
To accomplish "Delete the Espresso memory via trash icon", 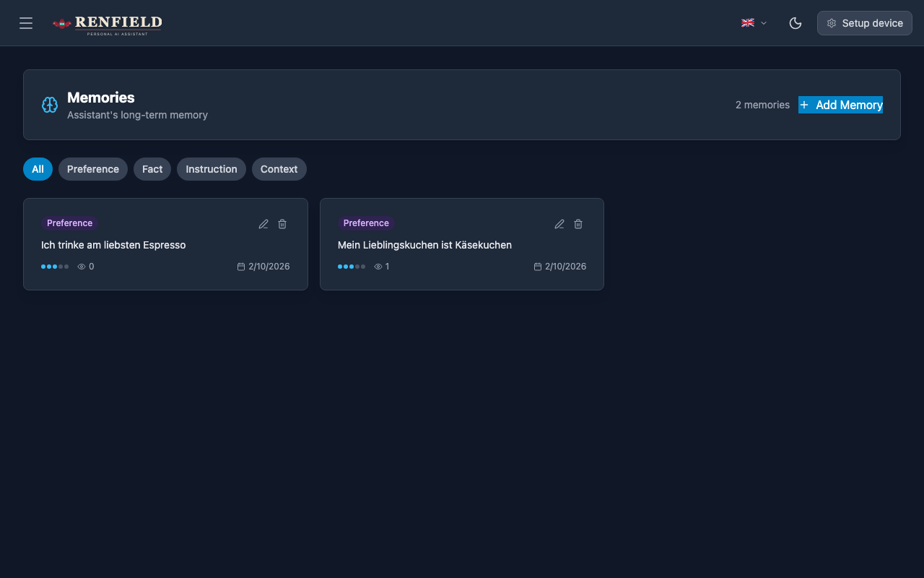I will (x=282, y=224).
